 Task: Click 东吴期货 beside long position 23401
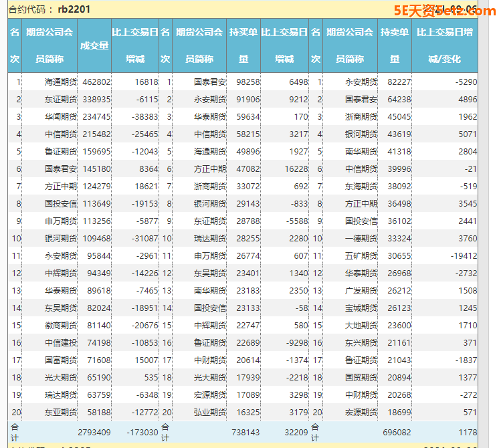(x=210, y=273)
